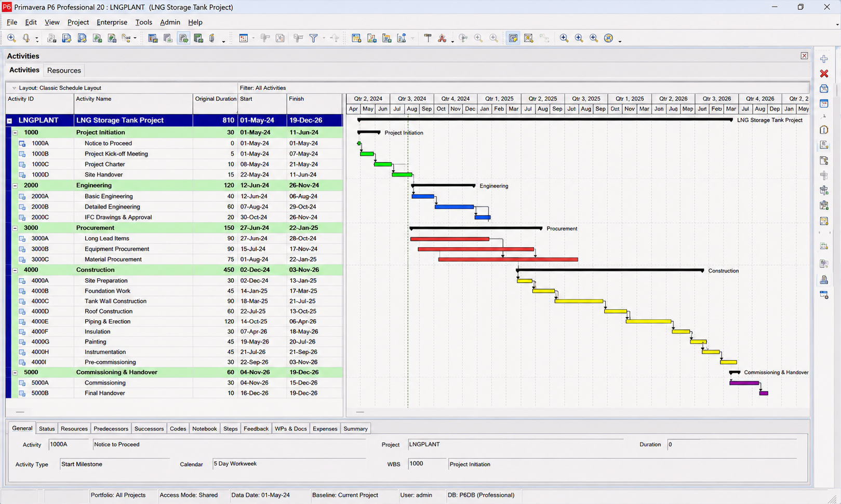Click the Calendar field showing 5 Day Workweek

coord(289,464)
